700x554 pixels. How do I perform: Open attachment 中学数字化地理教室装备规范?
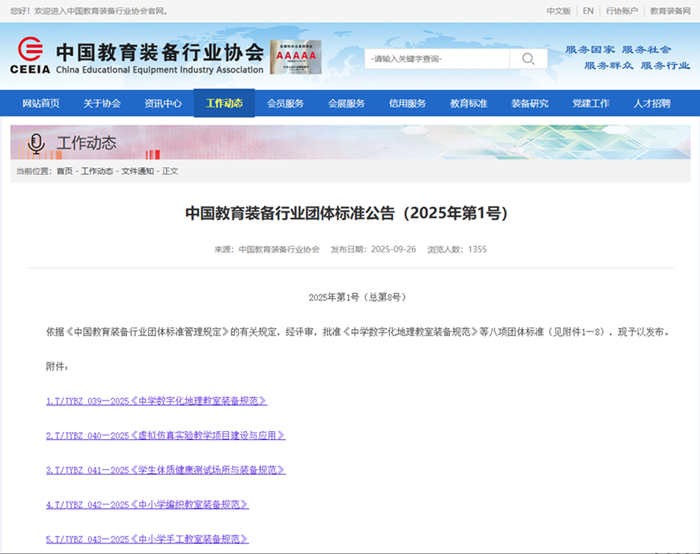[156, 401]
